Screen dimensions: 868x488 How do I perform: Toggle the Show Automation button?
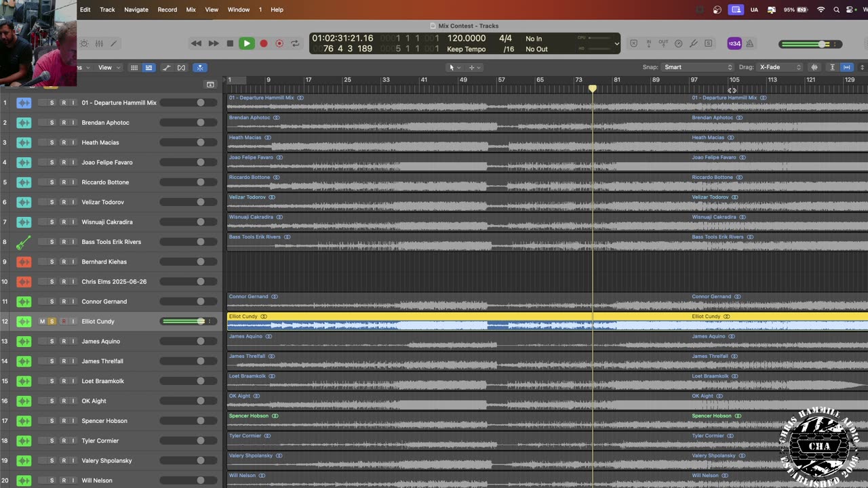click(x=167, y=68)
